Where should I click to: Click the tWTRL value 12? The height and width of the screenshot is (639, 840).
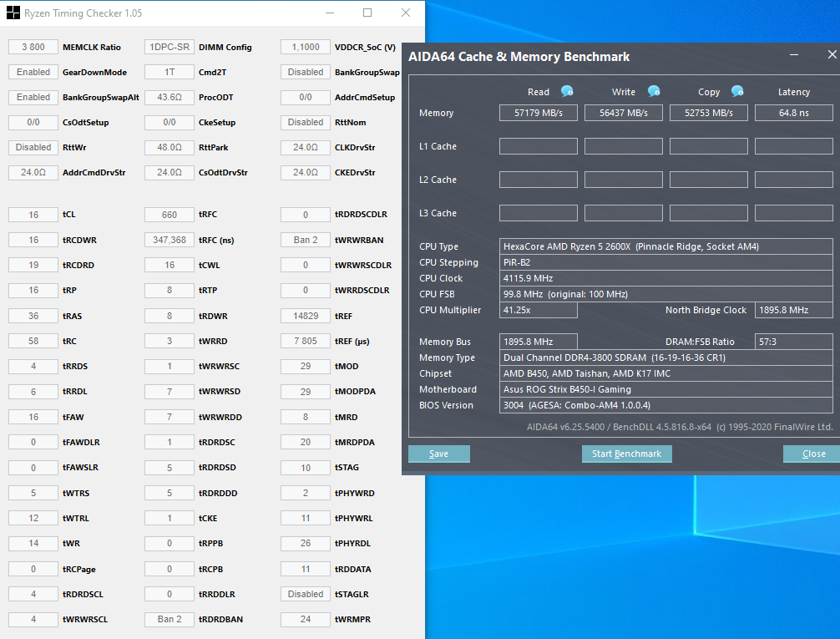click(x=33, y=518)
